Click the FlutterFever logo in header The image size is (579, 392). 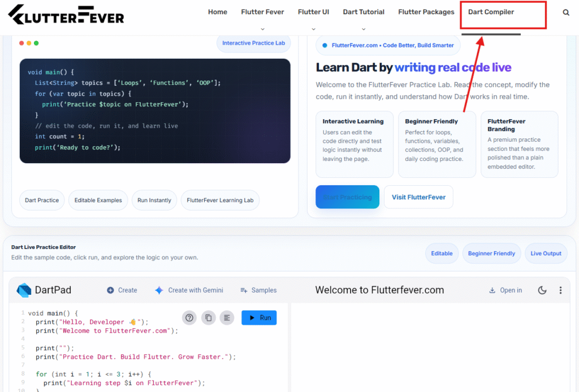pos(67,15)
